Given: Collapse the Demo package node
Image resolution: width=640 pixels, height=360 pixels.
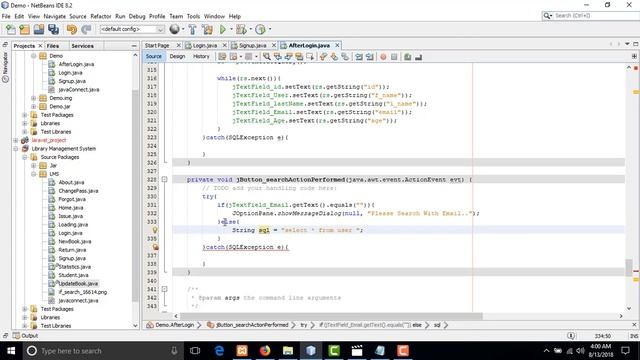Looking at the screenshot, I should pos(33,56).
